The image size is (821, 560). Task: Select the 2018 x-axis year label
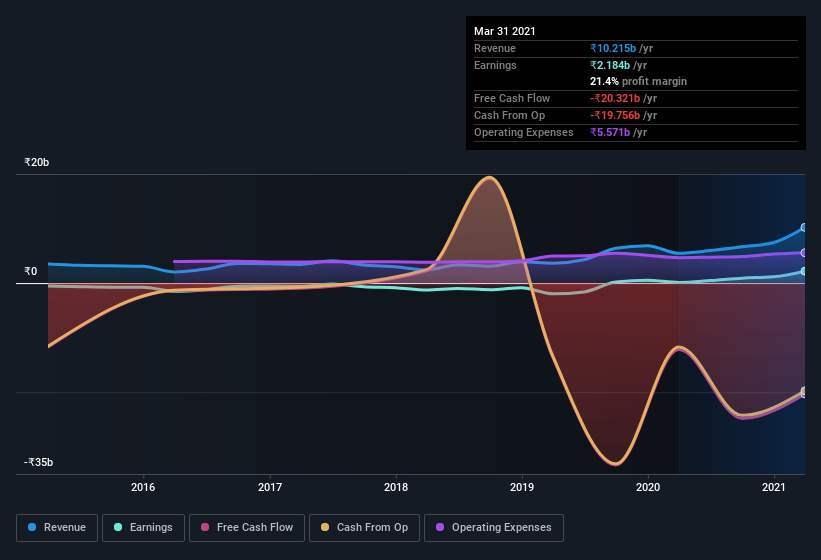pyautogui.click(x=396, y=487)
